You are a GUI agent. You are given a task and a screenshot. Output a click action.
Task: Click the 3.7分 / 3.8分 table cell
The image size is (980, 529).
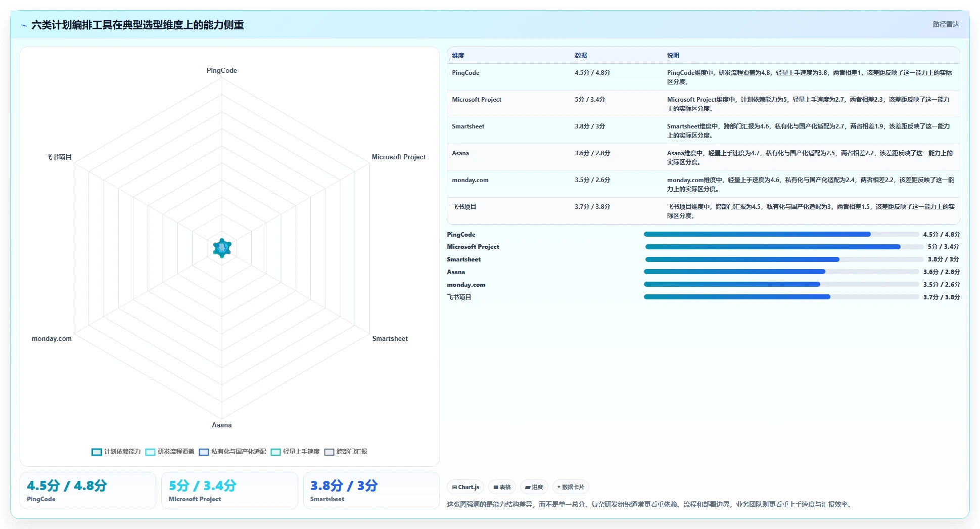tap(592, 207)
